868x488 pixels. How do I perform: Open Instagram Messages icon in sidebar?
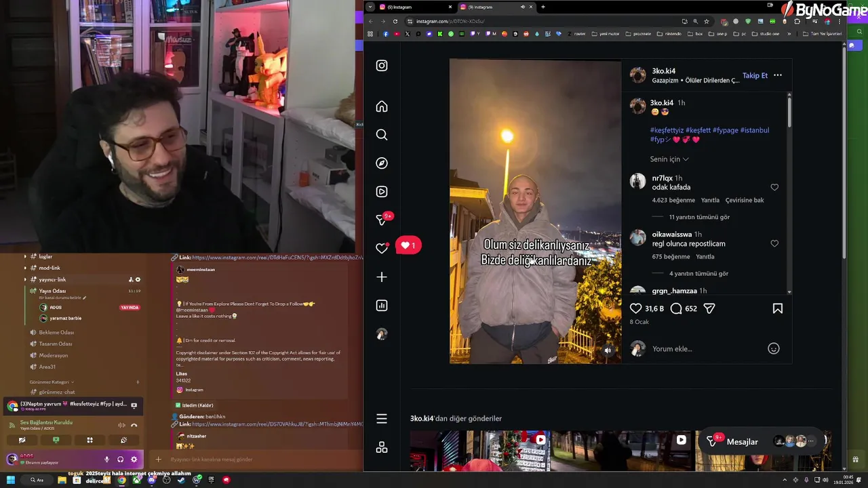point(382,220)
